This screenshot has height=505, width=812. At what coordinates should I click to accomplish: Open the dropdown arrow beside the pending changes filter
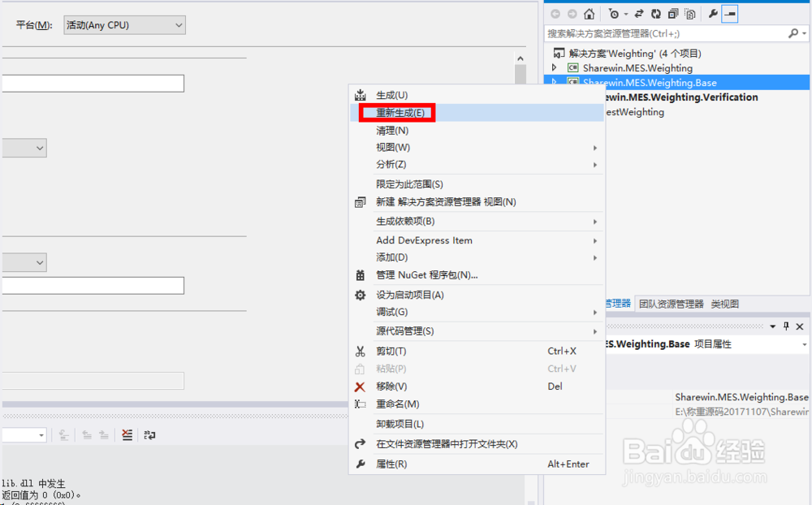point(625,14)
